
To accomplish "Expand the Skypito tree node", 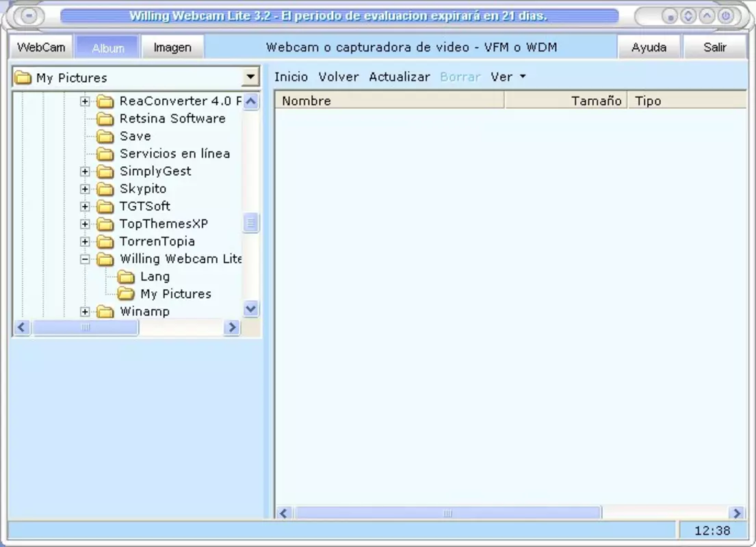I will (x=85, y=189).
